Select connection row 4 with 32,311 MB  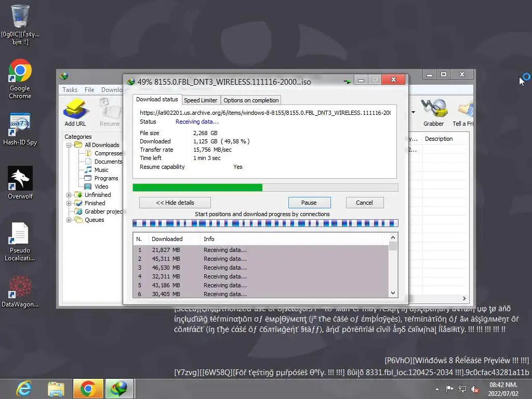261,276
